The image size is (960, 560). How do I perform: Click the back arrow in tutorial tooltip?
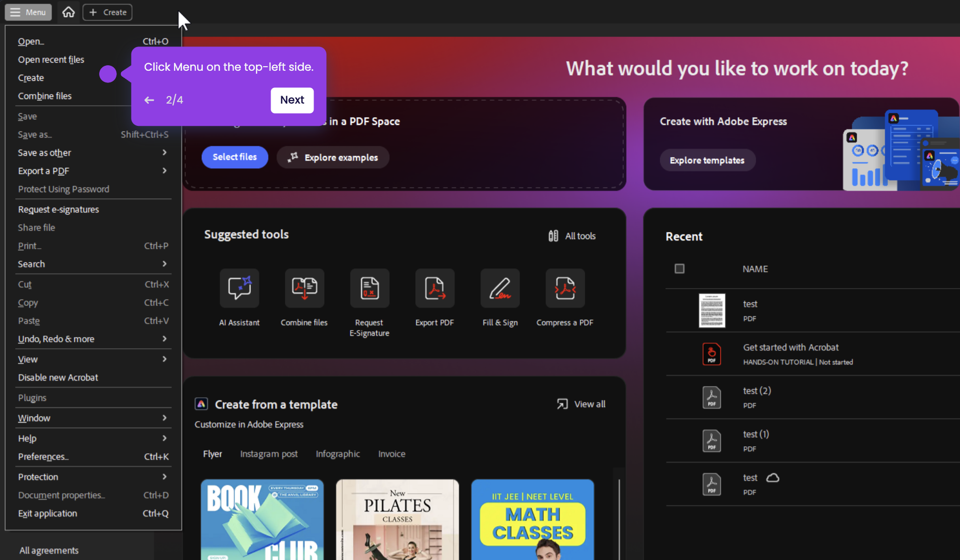coord(149,100)
